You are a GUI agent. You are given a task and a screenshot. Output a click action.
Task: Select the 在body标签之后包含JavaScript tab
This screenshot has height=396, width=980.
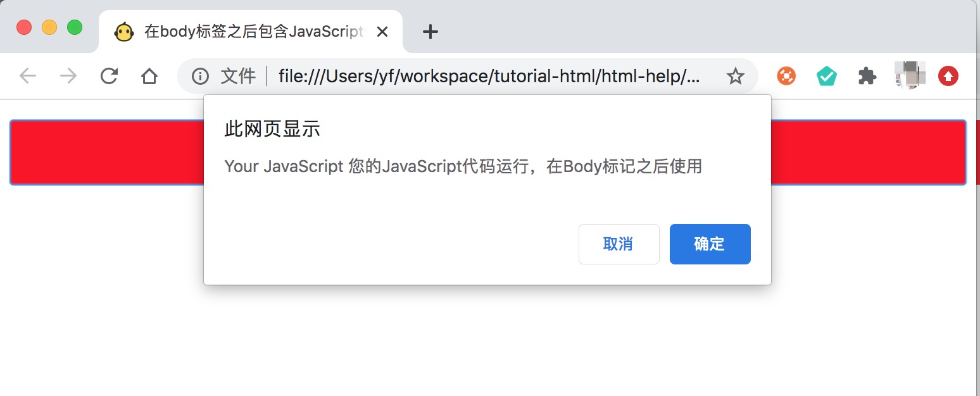coord(251,32)
